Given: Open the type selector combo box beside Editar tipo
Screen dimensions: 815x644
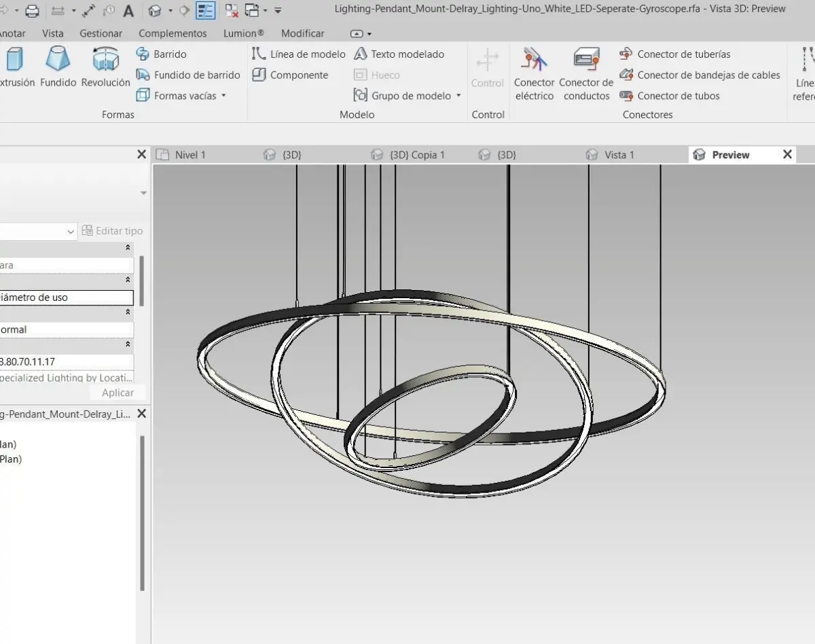Looking at the screenshot, I should 39,231.
